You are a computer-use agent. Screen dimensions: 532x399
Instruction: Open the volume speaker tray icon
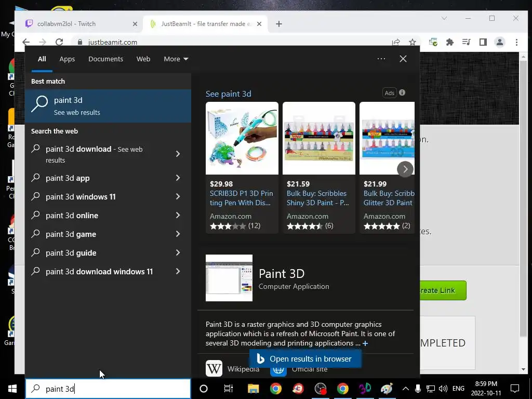click(x=443, y=389)
